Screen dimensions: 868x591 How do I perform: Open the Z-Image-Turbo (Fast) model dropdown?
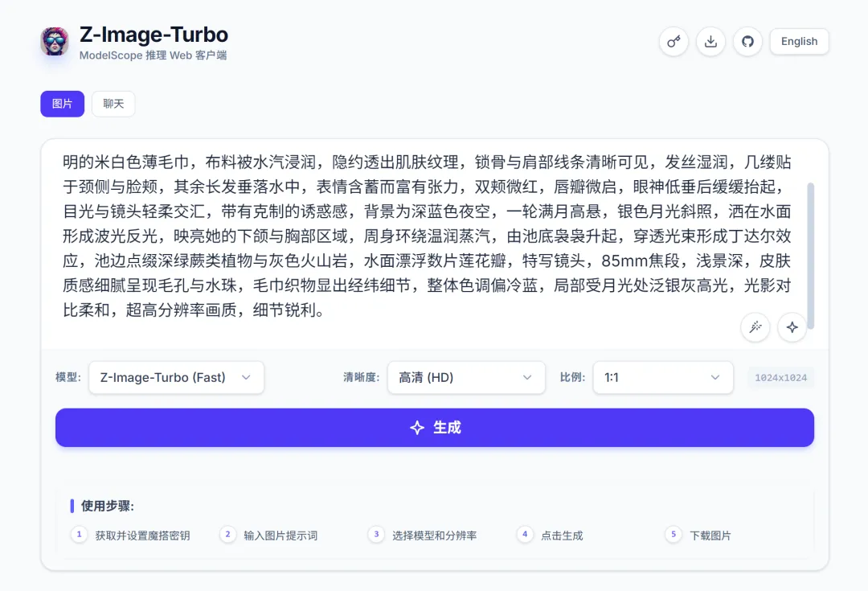176,377
